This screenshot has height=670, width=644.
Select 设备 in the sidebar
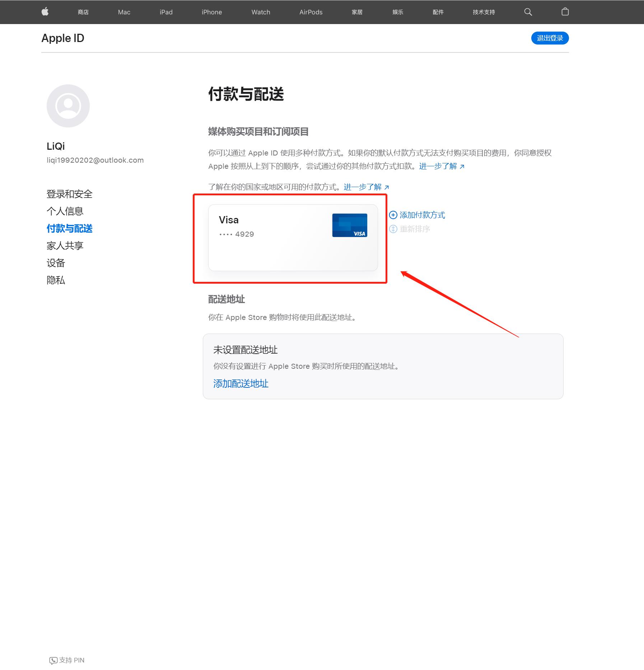(x=56, y=263)
